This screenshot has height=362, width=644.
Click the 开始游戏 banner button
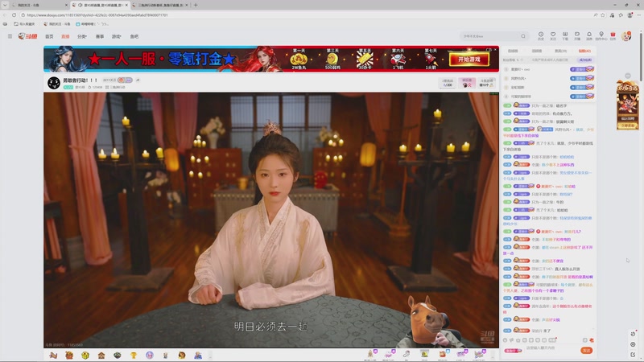coord(469,60)
